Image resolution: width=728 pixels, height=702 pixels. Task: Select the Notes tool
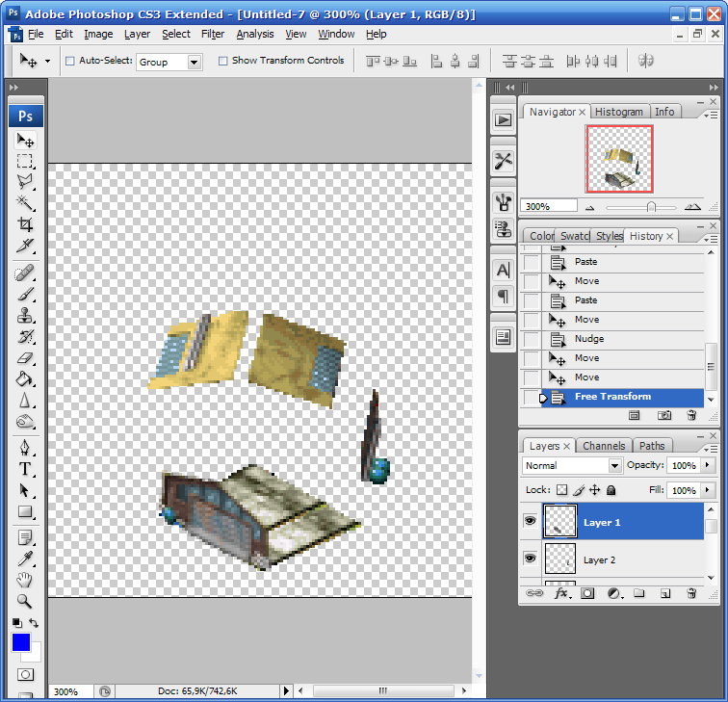pos(25,538)
